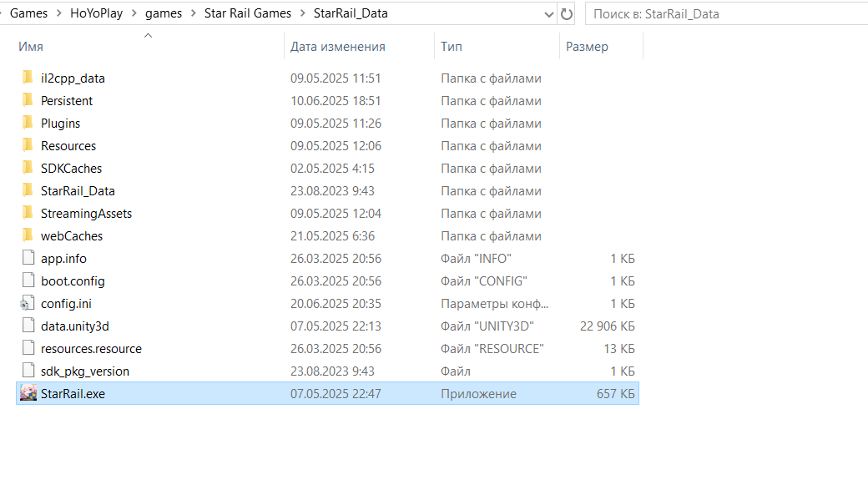Expand the chevron after Star Rail Games
Image resolution: width=868 pixels, height=490 pixels.
click(302, 13)
